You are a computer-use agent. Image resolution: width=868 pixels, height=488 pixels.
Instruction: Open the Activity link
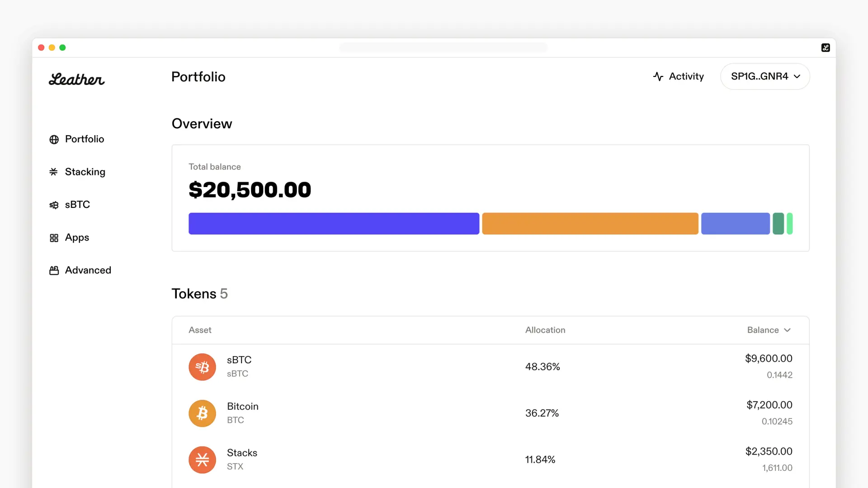(686, 76)
